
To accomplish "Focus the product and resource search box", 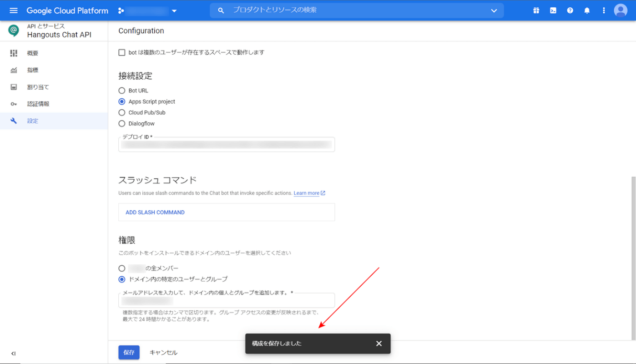I will (357, 10).
